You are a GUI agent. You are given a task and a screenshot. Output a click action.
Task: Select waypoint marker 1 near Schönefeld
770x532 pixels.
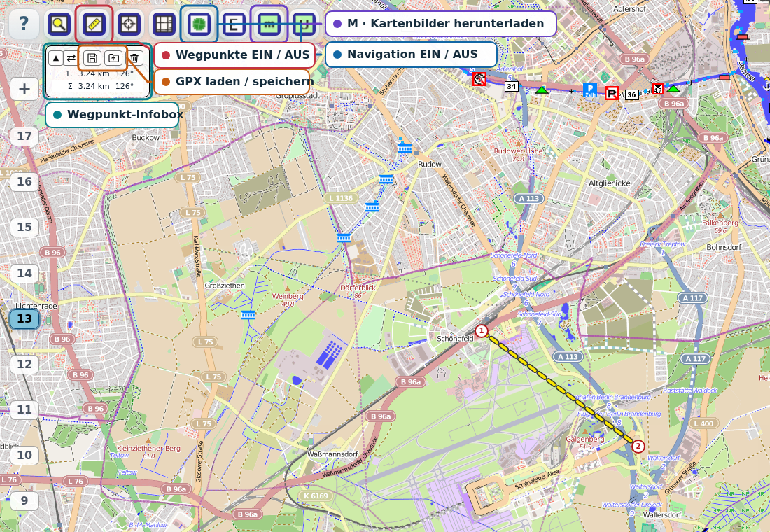point(482,331)
